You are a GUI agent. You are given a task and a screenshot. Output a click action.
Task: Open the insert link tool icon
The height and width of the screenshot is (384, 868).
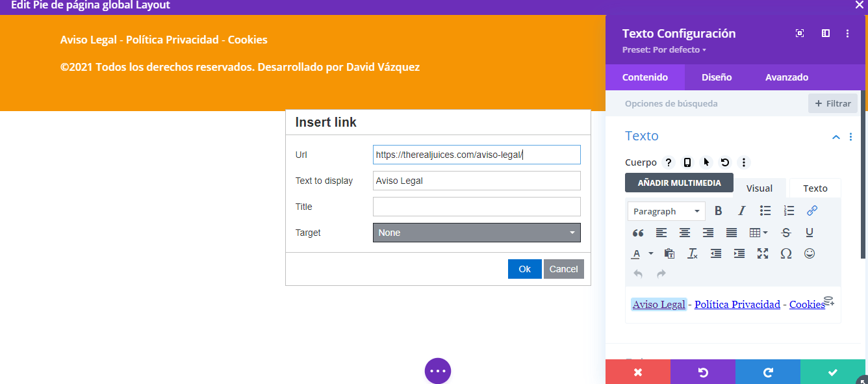(x=812, y=211)
